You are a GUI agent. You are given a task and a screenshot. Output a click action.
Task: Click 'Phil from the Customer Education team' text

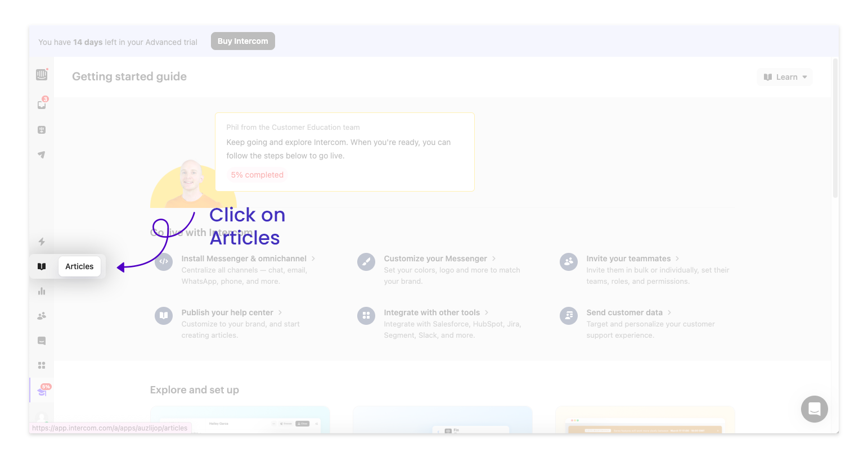tap(293, 128)
